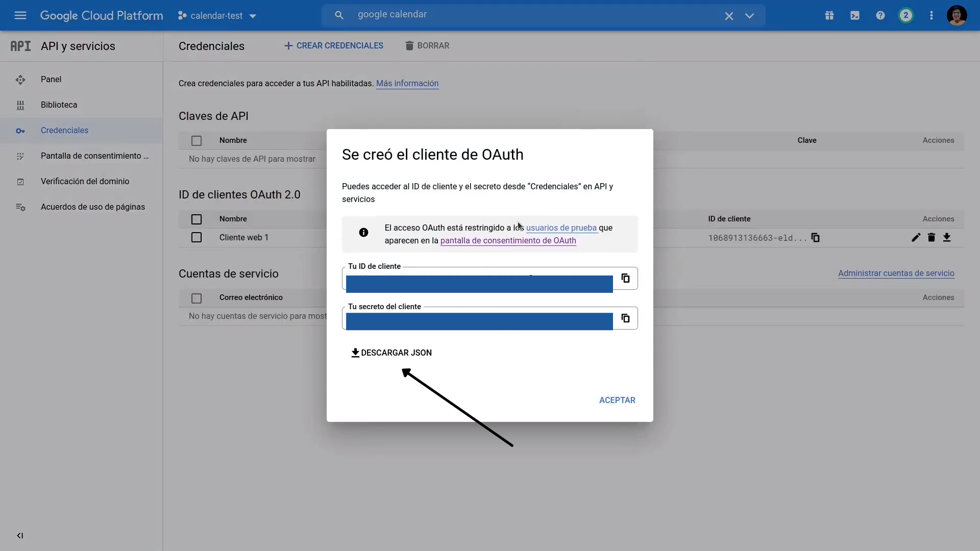This screenshot has width=980, height=551.
Task: Click the download credential icon for Cliente web 1
Action: tap(947, 237)
